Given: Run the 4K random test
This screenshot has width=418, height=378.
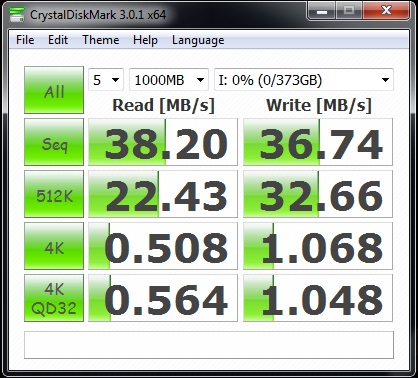Looking at the screenshot, I should (x=54, y=246).
